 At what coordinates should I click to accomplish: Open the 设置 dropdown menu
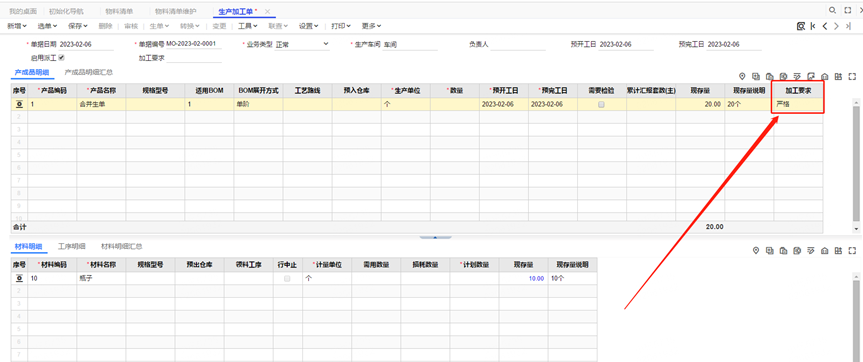click(x=309, y=26)
